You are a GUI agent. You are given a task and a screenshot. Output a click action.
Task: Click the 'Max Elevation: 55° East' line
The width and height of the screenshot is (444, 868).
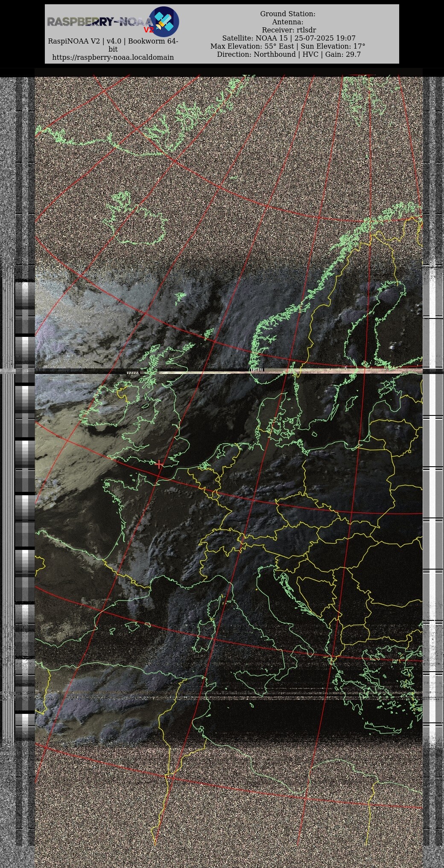tap(288, 47)
